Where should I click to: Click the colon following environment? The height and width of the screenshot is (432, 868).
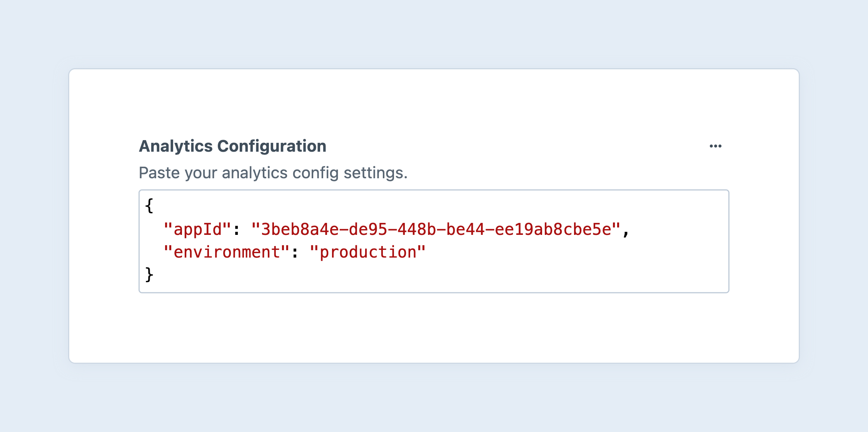(295, 251)
